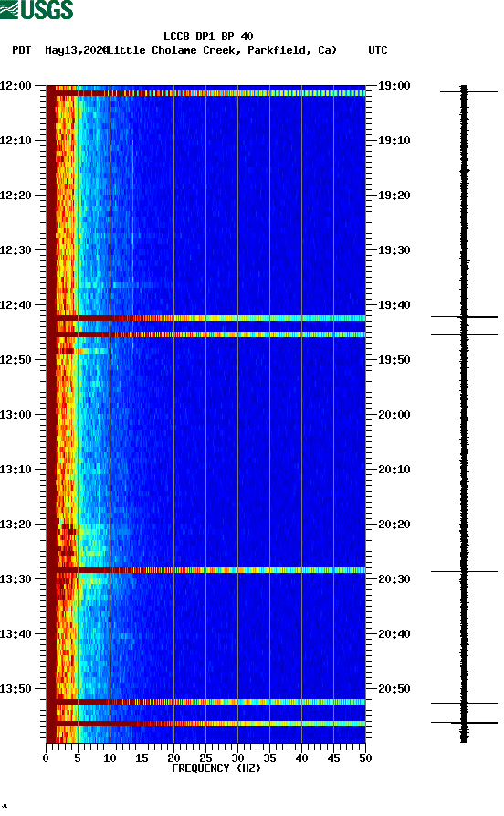
Task: Click the 13:20 PDT time label
Action: (x=16, y=525)
